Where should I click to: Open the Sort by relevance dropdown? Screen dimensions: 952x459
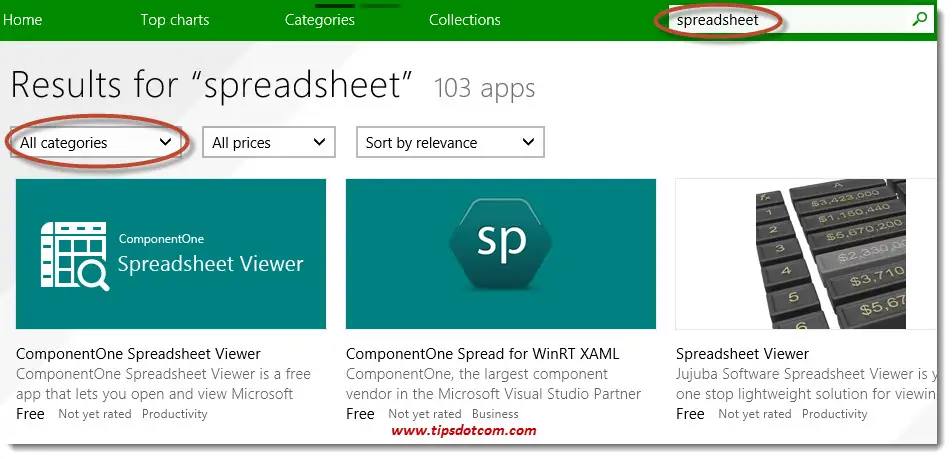coord(450,143)
